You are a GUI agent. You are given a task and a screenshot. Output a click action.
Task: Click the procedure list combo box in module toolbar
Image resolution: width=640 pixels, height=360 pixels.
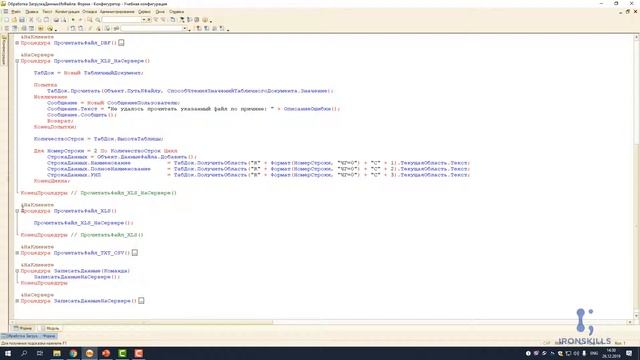click(154, 29)
